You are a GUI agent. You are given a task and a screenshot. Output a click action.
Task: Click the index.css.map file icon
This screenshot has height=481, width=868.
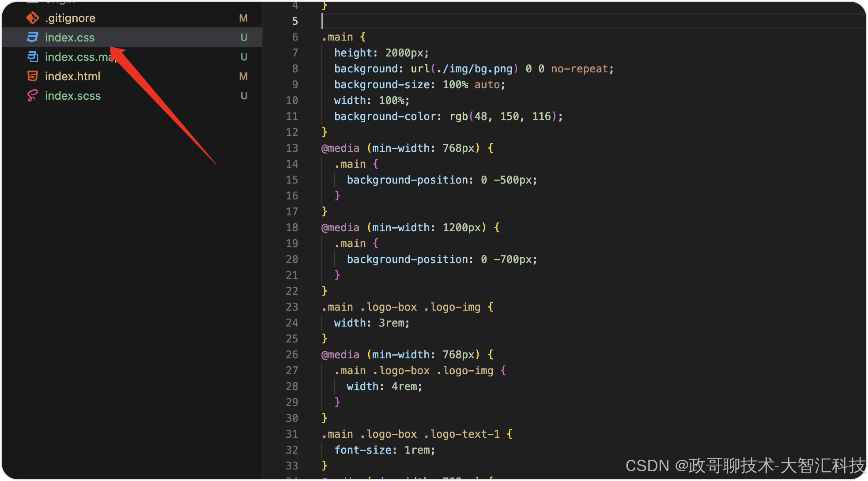[33, 56]
